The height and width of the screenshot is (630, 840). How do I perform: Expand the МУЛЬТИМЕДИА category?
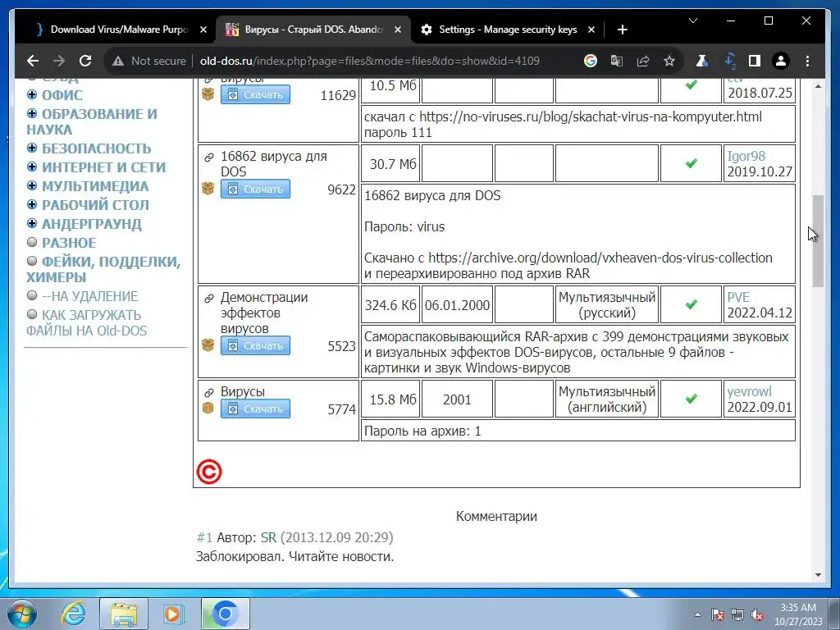coord(32,185)
